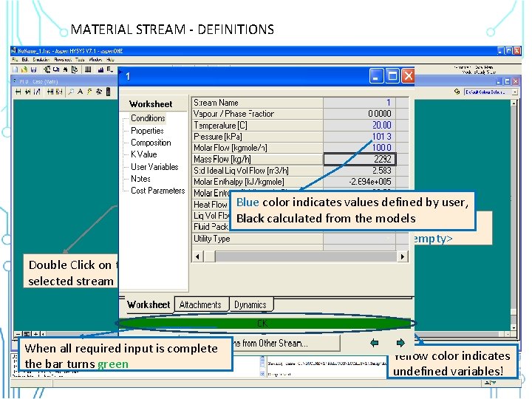
Task: Click the Molar Enthalpy value -2.694e+005
Action: tap(360, 182)
